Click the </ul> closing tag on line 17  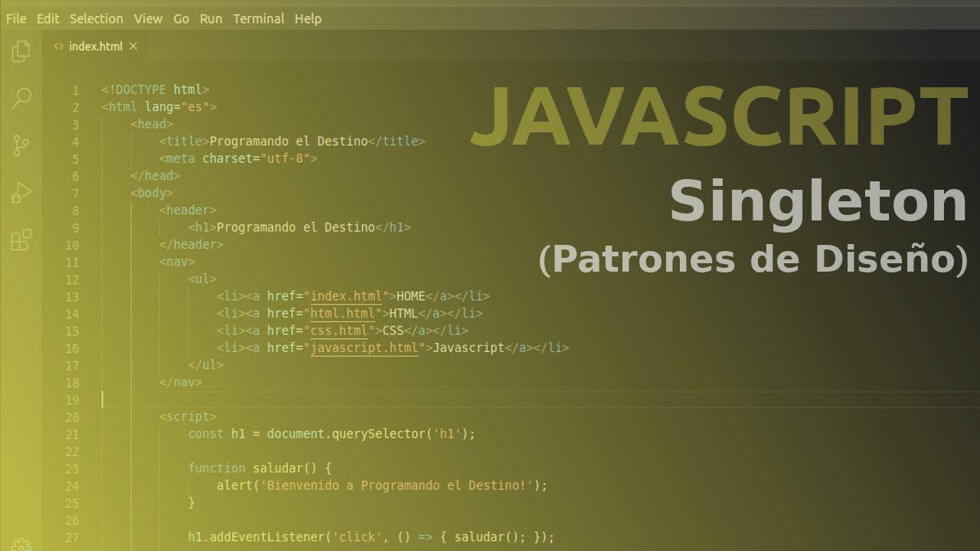206,365
